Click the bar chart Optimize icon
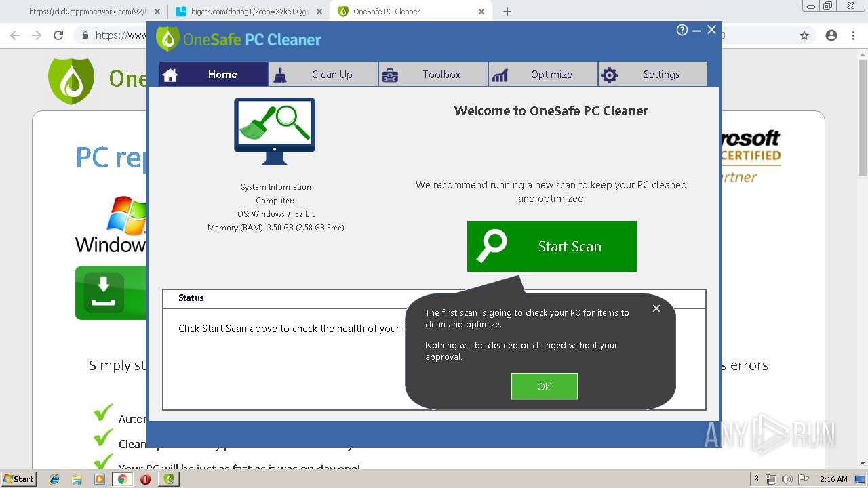This screenshot has width=868, height=488. click(x=500, y=75)
